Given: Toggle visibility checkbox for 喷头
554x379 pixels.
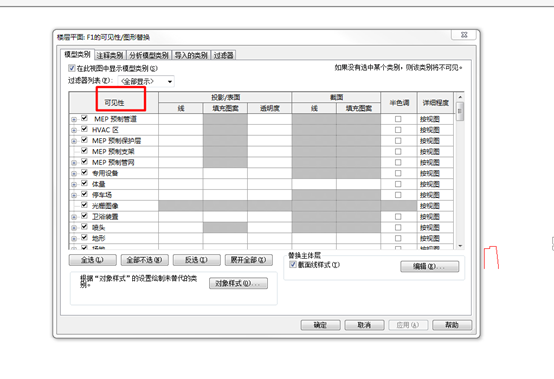Looking at the screenshot, I should (x=84, y=226).
